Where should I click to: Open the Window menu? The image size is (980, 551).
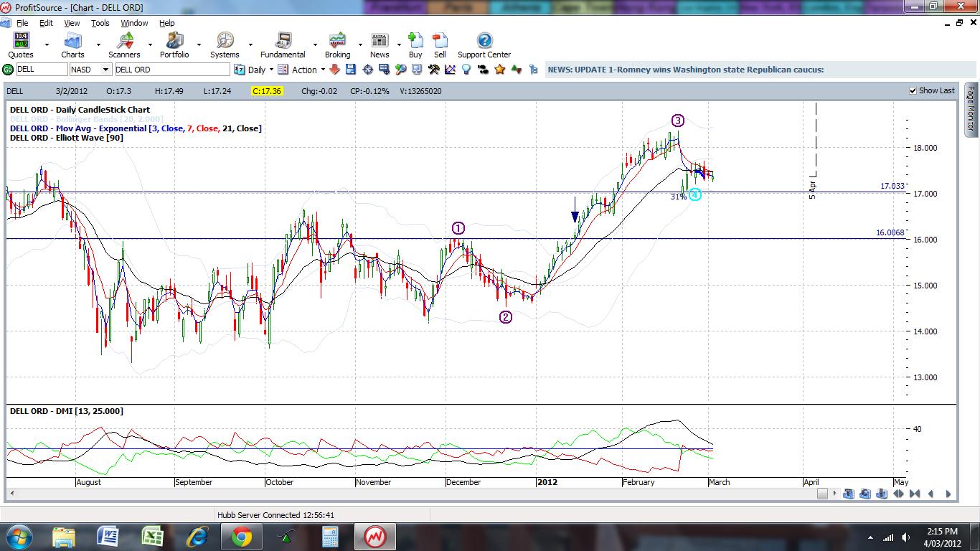click(134, 23)
